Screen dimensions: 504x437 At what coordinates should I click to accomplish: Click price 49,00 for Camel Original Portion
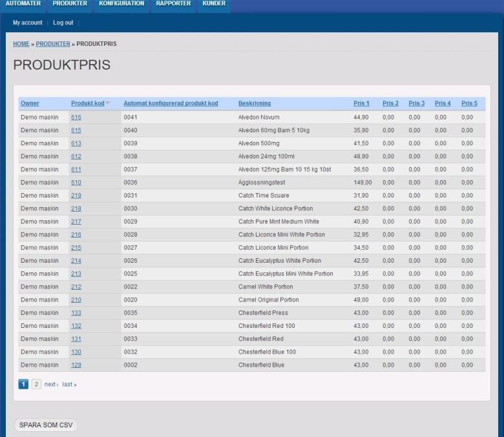tap(361, 300)
